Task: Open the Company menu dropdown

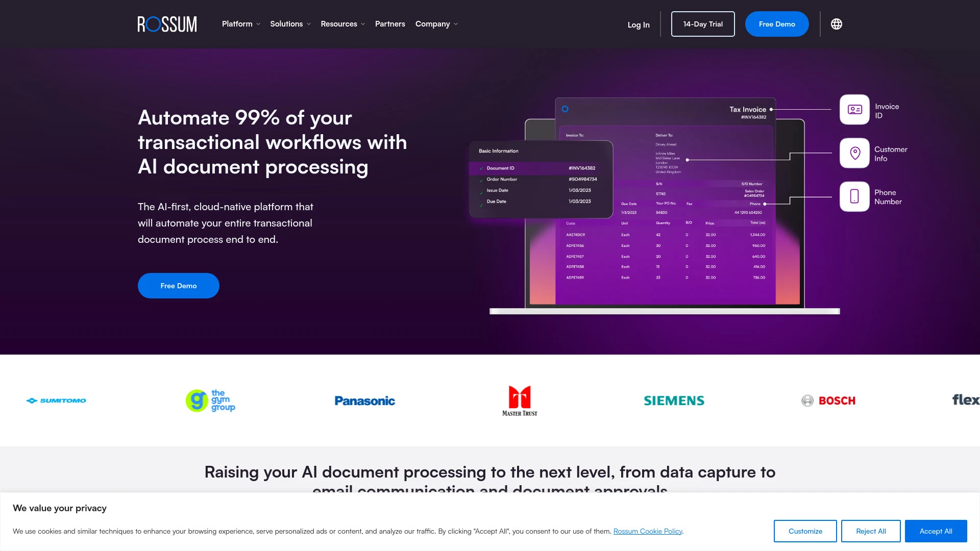Action: click(x=437, y=23)
